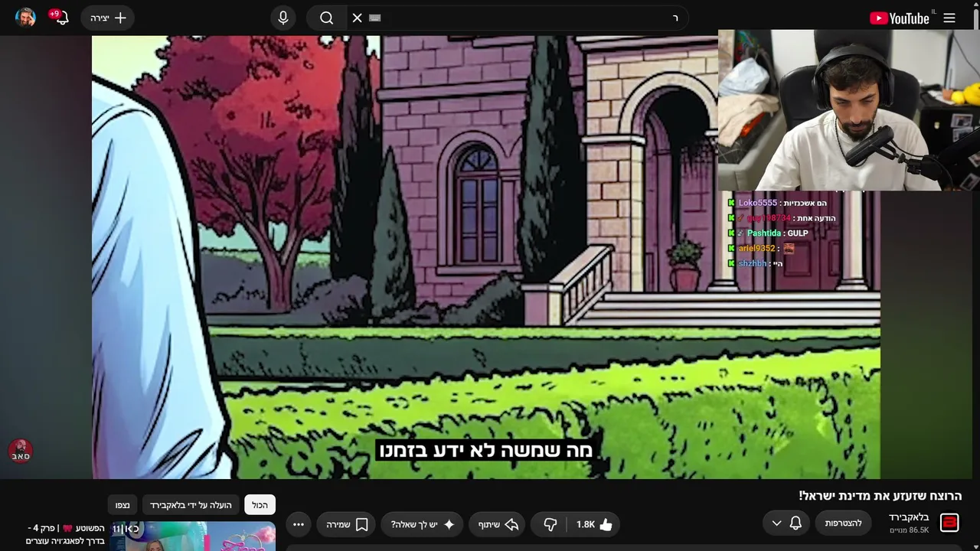This screenshot has height=551, width=980.
Task: Click the יצירה create button
Action: pos(108,18)
